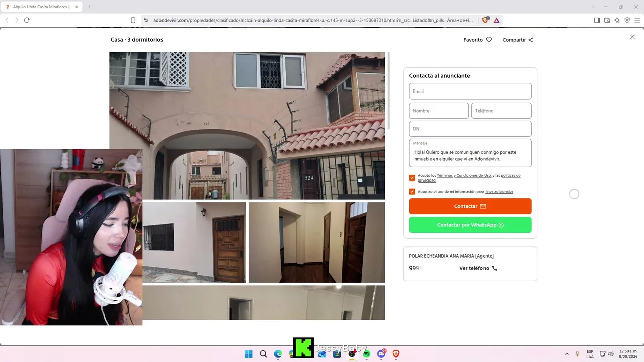Focus the DNI input field

pyautogui.click(x=470, y=129)
